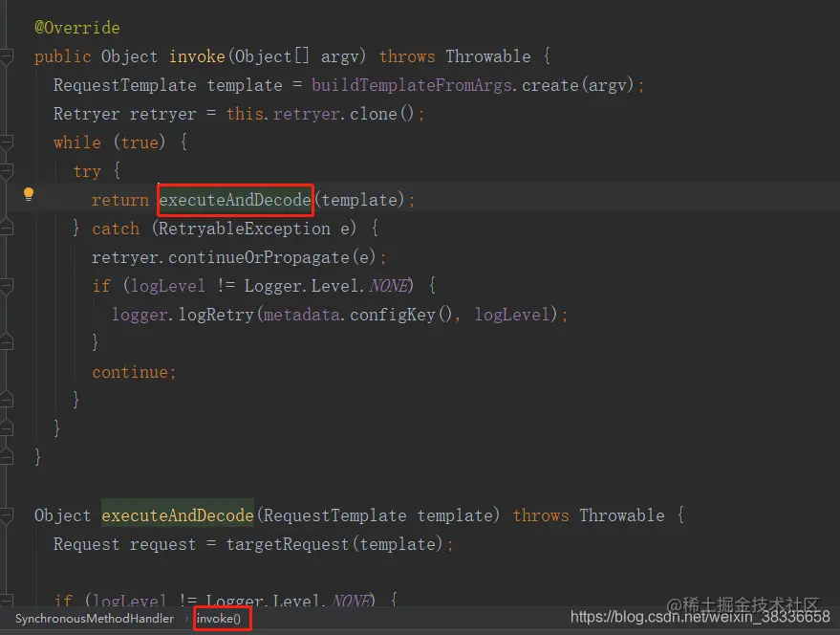Collapse the executeAndDecode method declaration fold marker
This screenshot has width=840, height=635.
7,516
